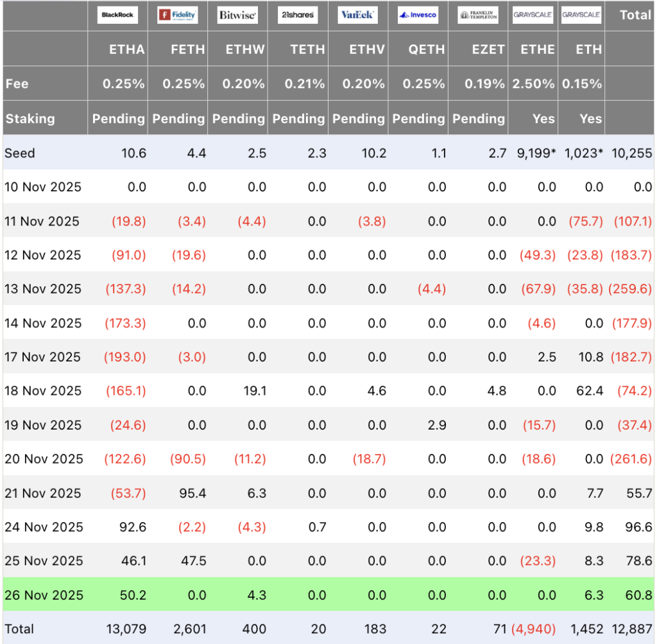Click the ETHE fee value 2.50%

click(x=533, y=83)
